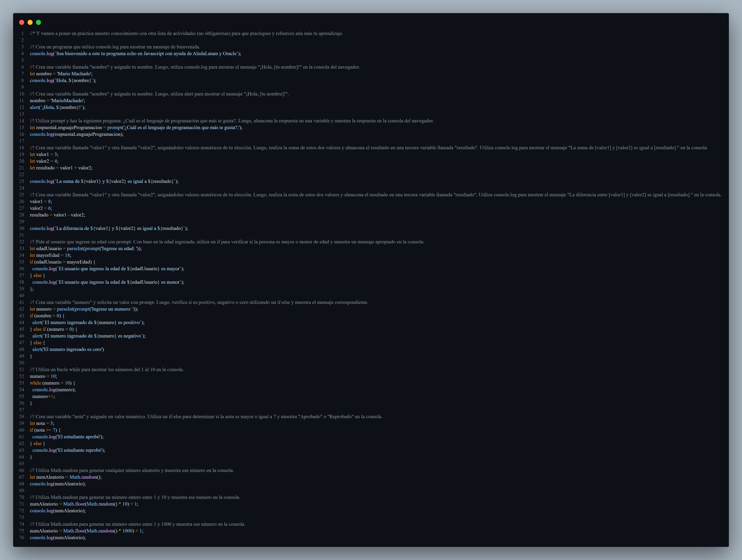Click the alert line ending 'es negativo'

click(x=89, y=336)
